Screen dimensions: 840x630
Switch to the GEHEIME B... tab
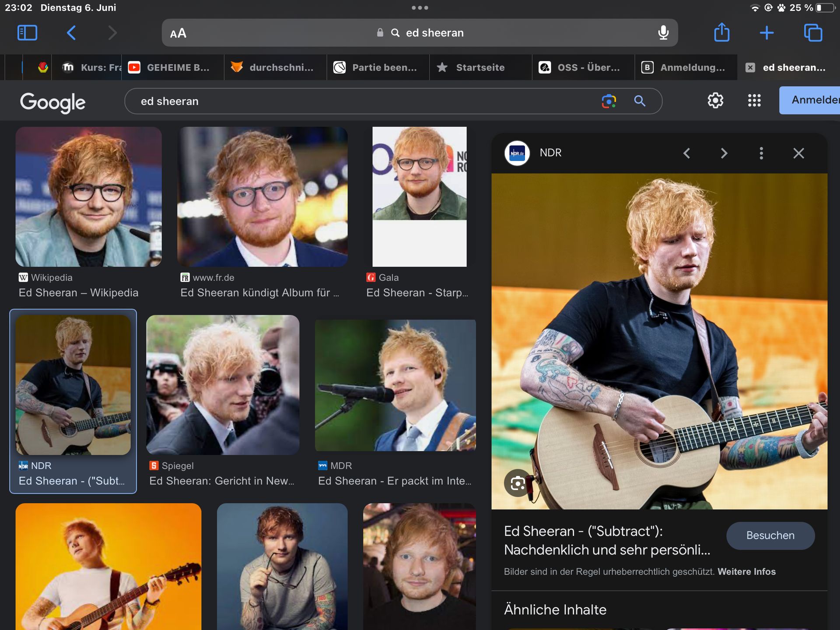(173, 67)
